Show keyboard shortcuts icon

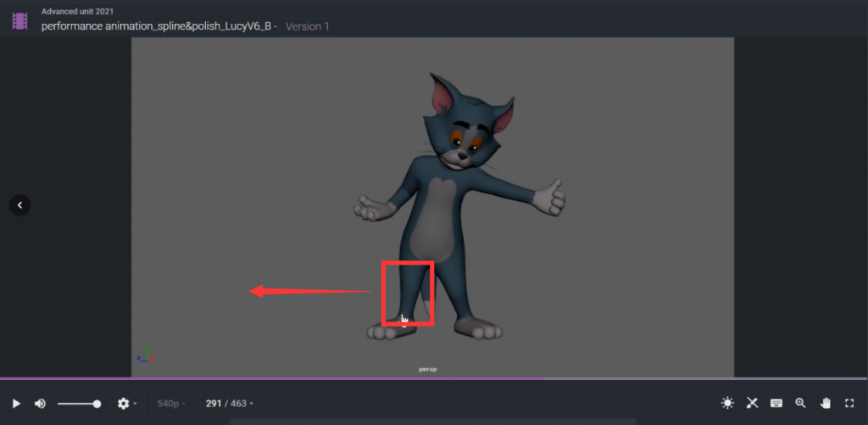pos(776,404)
